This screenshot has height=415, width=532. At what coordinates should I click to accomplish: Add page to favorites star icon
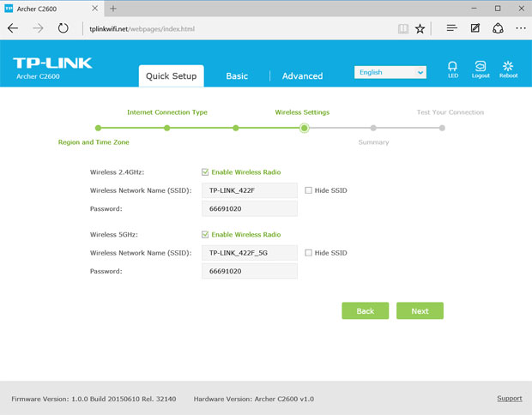click(x=420, y=29)
